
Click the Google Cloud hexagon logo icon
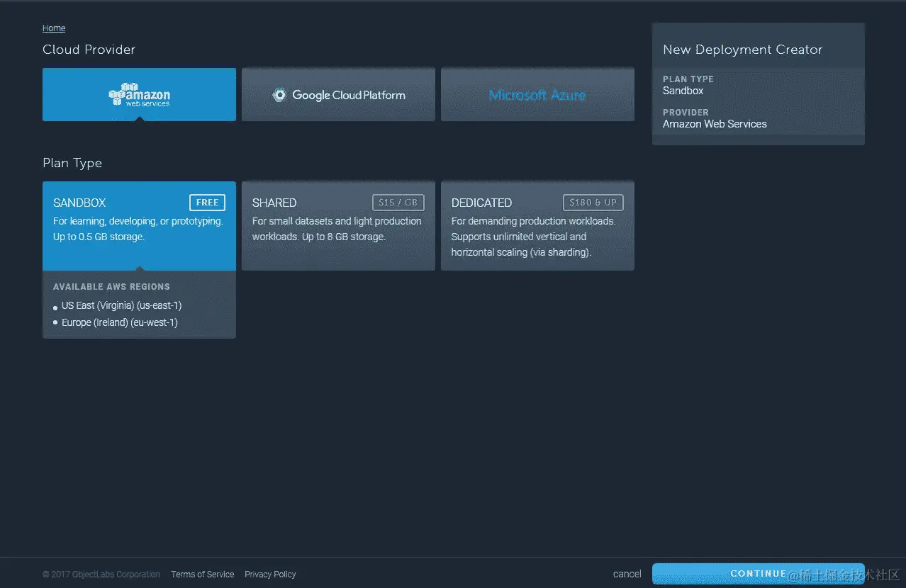pyautogui.click(x=279, y=95)
